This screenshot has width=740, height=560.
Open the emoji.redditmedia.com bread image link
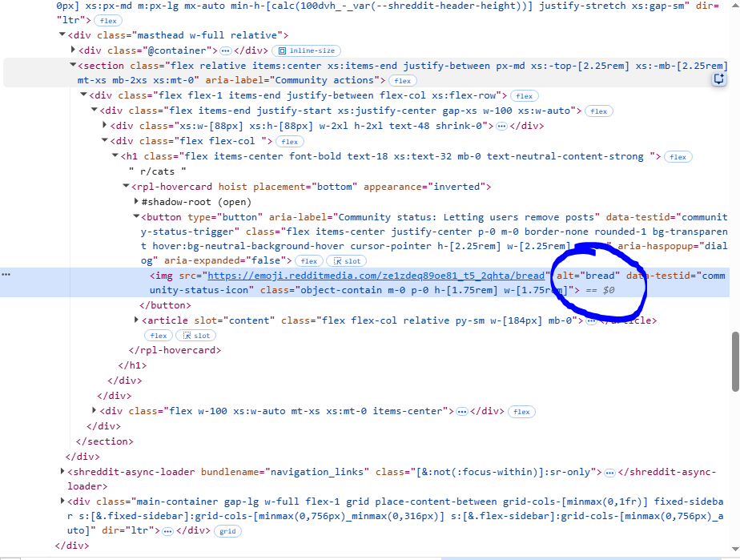click(376, 276)
